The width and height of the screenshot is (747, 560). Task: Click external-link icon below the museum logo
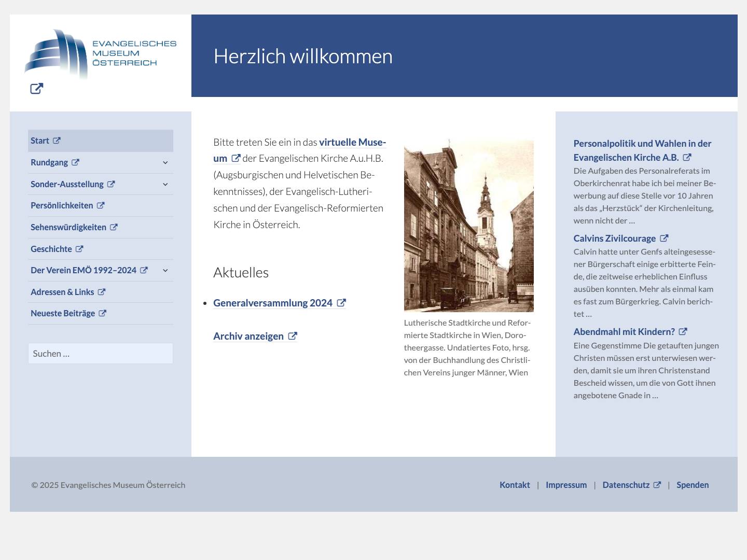[36, 89]
